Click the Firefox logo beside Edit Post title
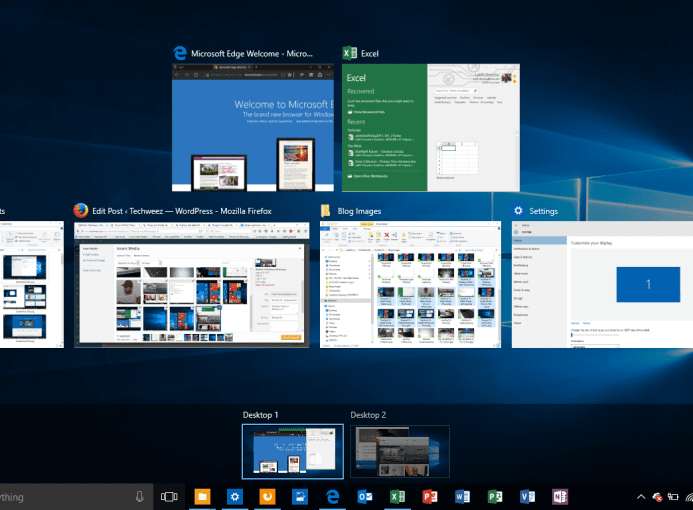 pyautogui.click(x=80, y=211)
